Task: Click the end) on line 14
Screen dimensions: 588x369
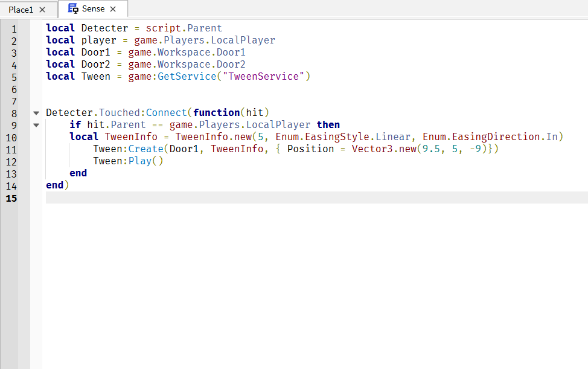Action: point(57,185)
